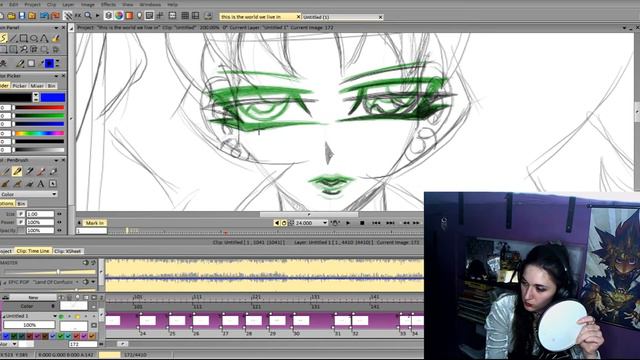Switch to the Clip: XSheet tab
This screenshot has width=640, height=360.
click(68, 251)
